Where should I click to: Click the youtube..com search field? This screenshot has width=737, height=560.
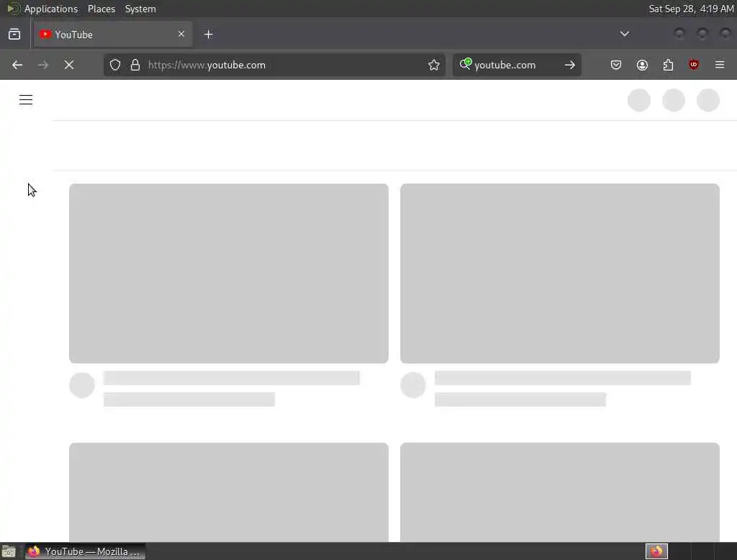(x=517, y=65)
